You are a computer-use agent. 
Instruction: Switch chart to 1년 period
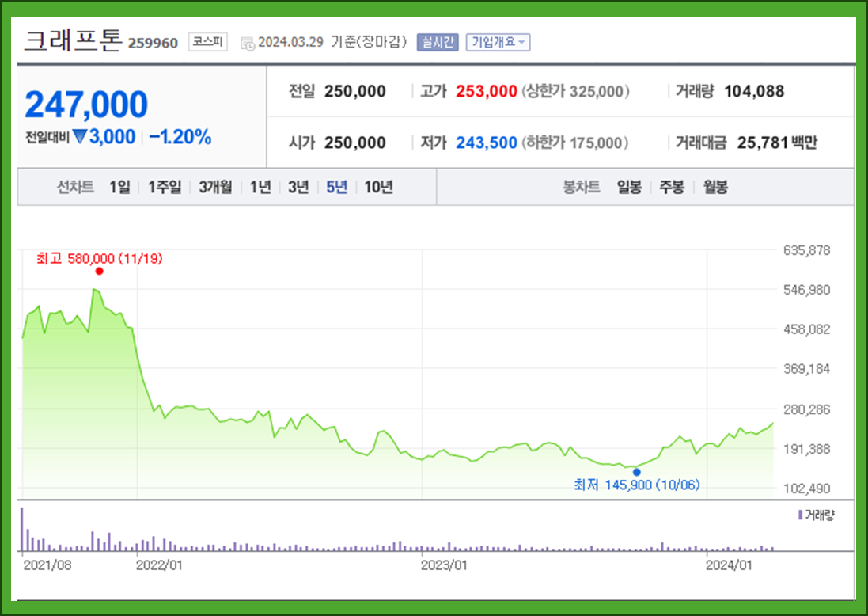(260, 187)
